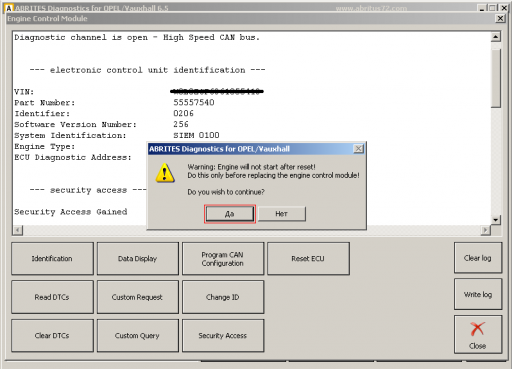The width and height of the screenshot is (512, 369).
Task: Decline the warning by clicking Нет
Action: click(282, 214)
